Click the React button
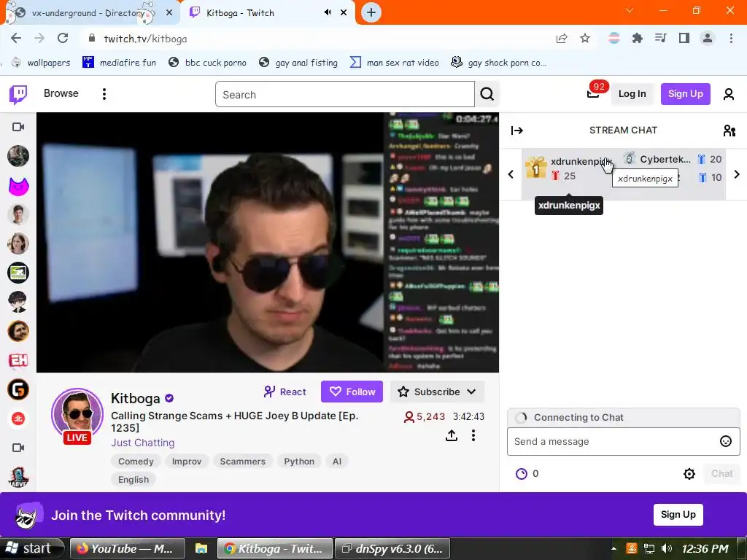The width and height of the screenshot is (747, 560). 285,392
